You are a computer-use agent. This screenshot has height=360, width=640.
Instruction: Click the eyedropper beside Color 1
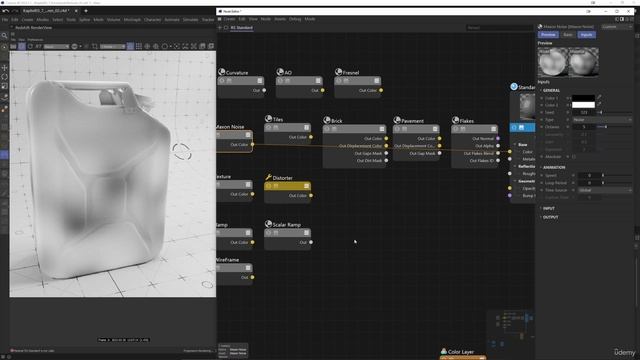599,98
